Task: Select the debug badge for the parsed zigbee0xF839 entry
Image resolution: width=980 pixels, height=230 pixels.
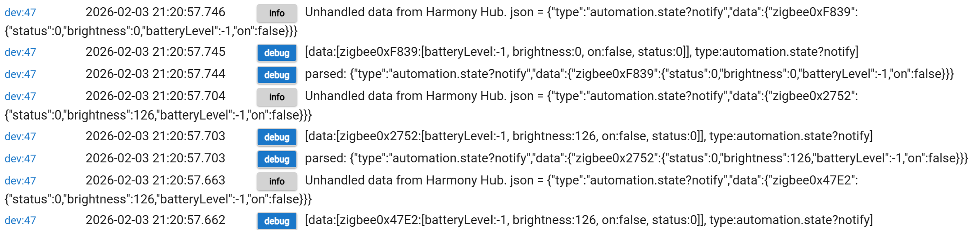Action: [277, 75]
